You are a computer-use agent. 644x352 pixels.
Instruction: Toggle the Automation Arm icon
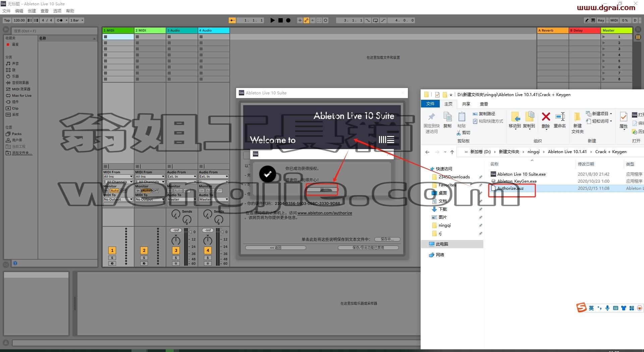point(306,20)
